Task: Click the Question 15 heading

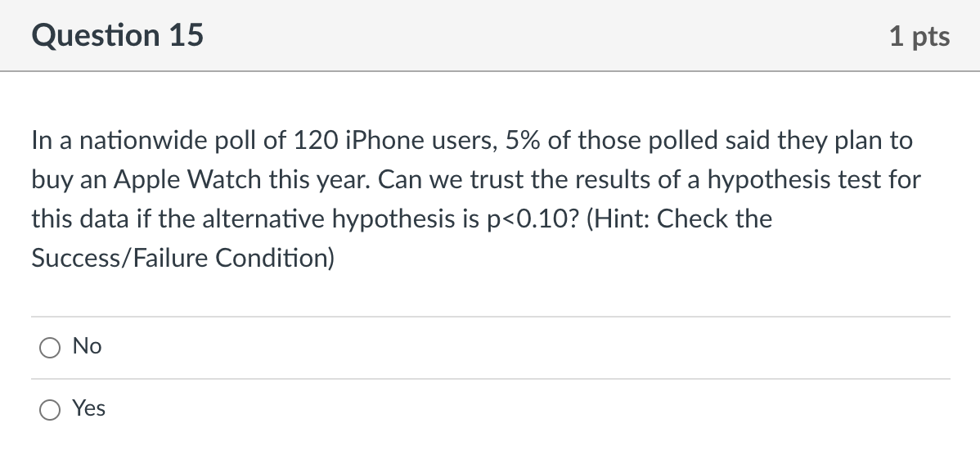Action: click(117, 34)
